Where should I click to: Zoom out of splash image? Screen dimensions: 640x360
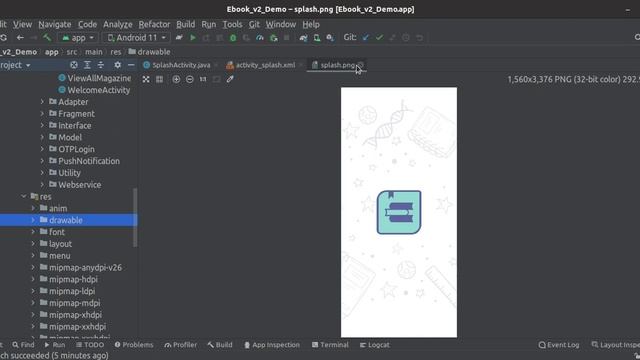[x=189, y=79]
